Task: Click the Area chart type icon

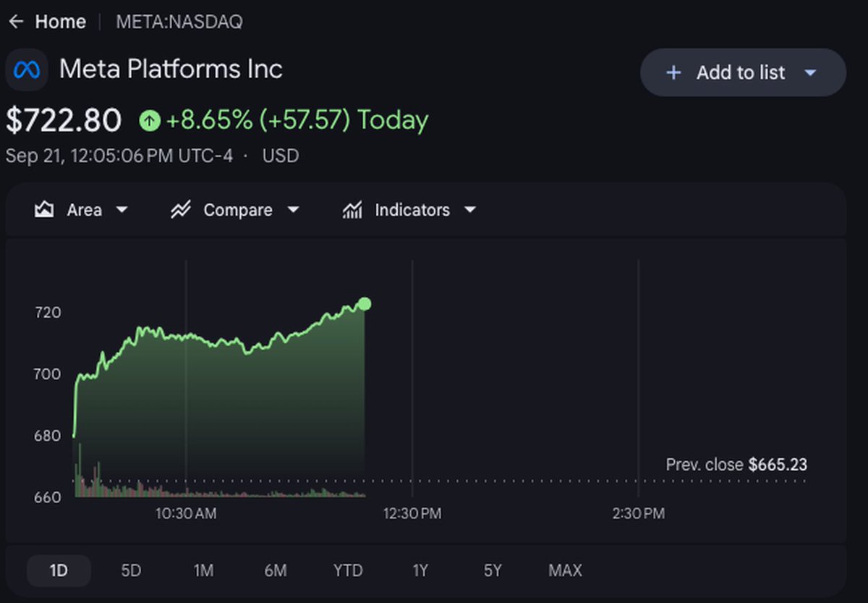Action: [x=44, y=210]
